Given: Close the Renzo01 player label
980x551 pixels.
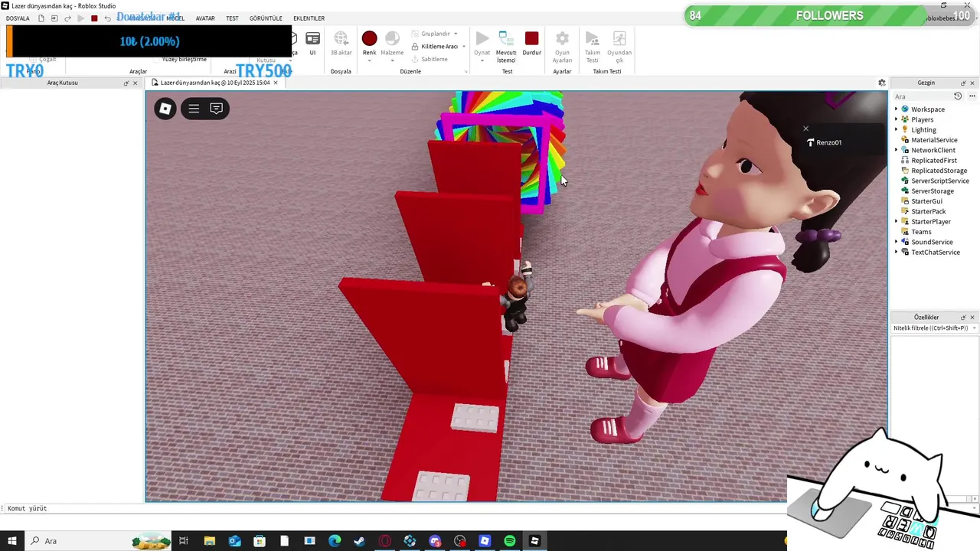Looking at the screenshot, I should (x=805, y=129).
